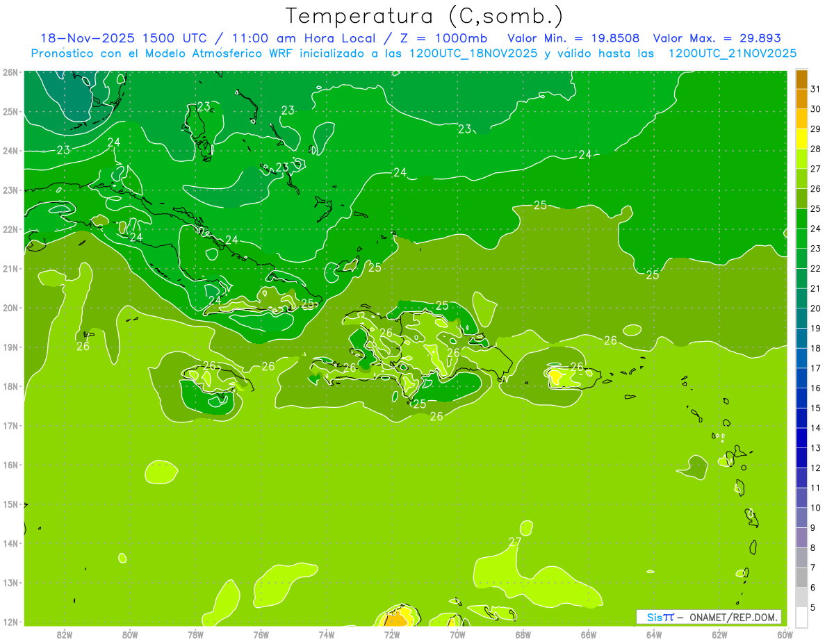
Task: Click the '78W' longitude axis label
Action: [x=195, y=635]
